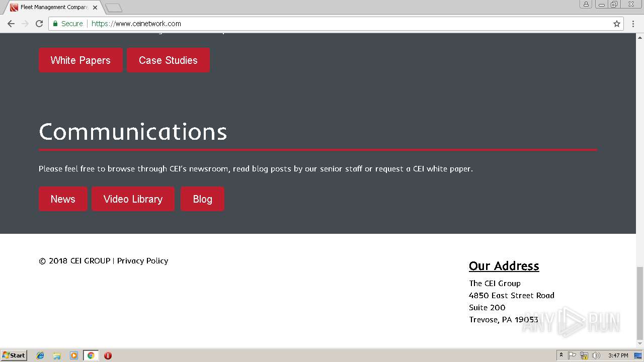Open the File Explorer taskbar icon

(57, 355)
